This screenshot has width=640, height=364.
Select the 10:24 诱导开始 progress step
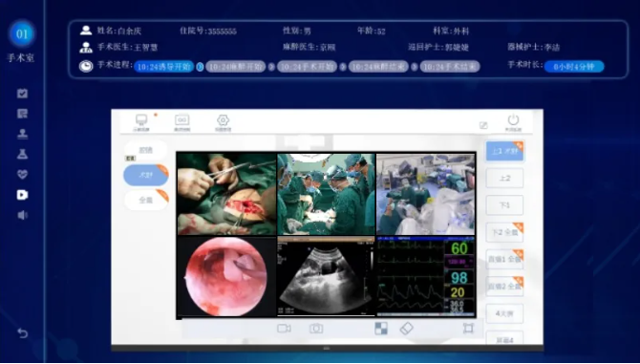(x=163, y=67)
